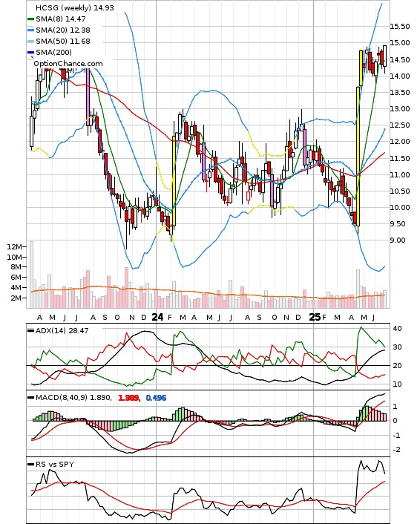Click the 11.00 price axis label
This screenshot has width=420, height=524.
coord(400,174)
